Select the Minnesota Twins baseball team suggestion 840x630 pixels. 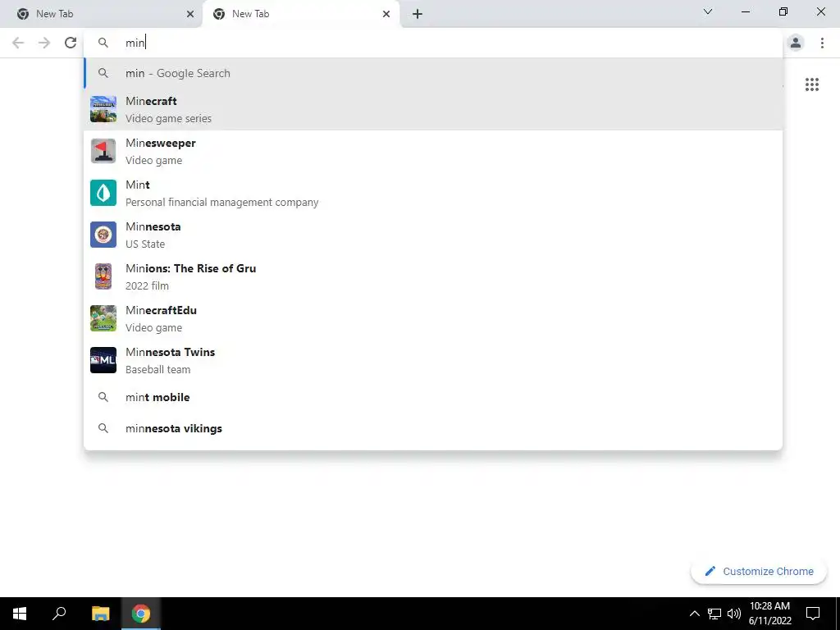click(x=433, y=360)
